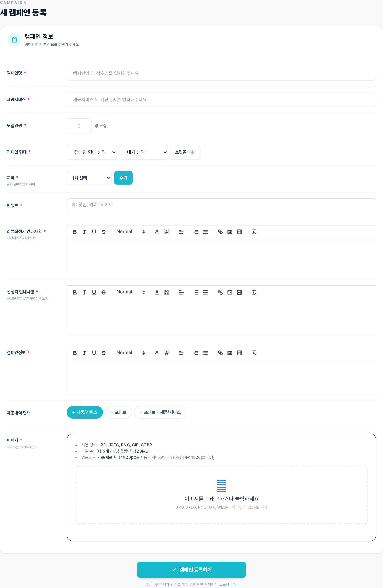This screenshot has height=588, width=383.
Task: Insert image in 선정자 안내사항 editor
Action: point(230,292)
